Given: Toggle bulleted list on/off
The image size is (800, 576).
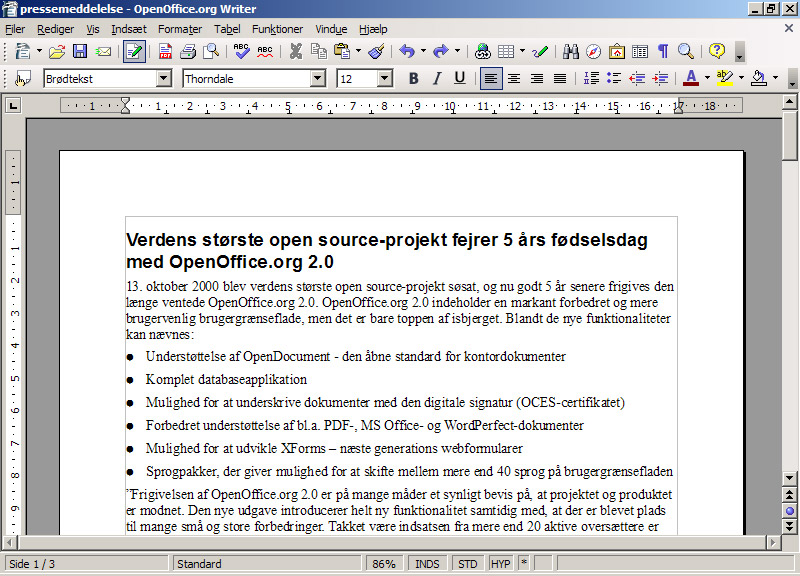Looking at the screenshot, I should (x=614, y=79).
